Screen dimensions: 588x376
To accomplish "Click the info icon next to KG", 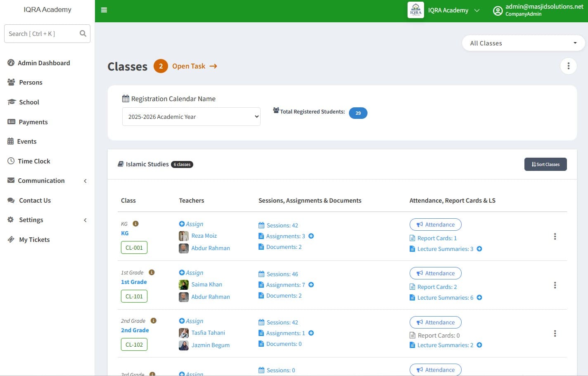I will tap(135, 224).
